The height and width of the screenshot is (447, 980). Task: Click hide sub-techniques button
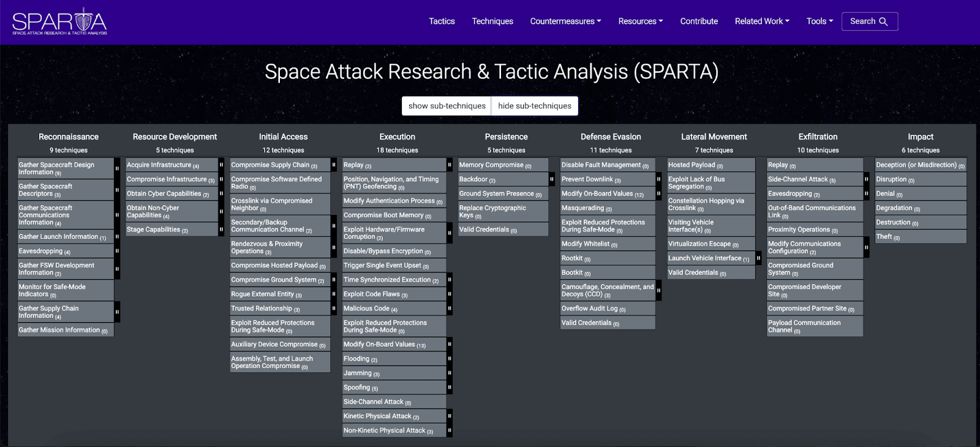click(x=535, y=106)
